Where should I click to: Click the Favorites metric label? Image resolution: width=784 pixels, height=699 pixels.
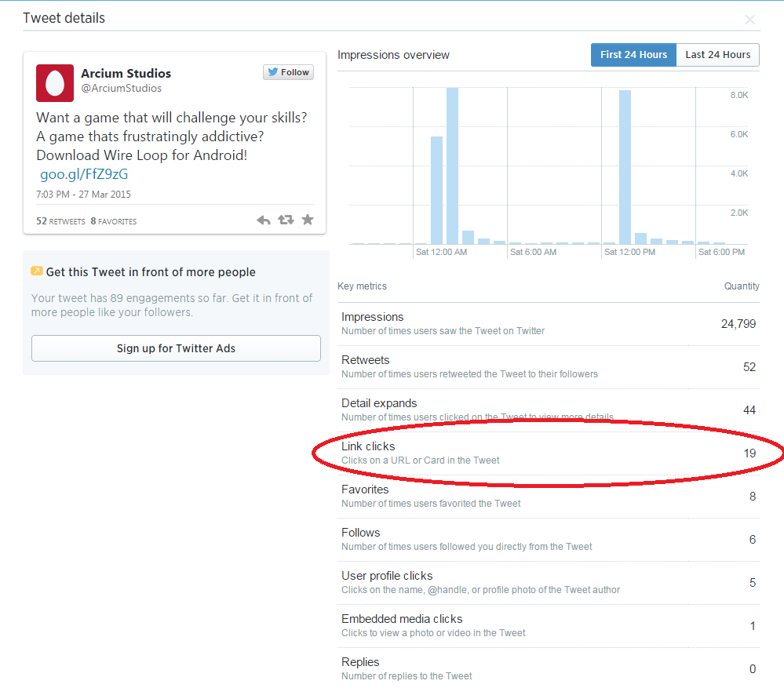pos(365,490)
